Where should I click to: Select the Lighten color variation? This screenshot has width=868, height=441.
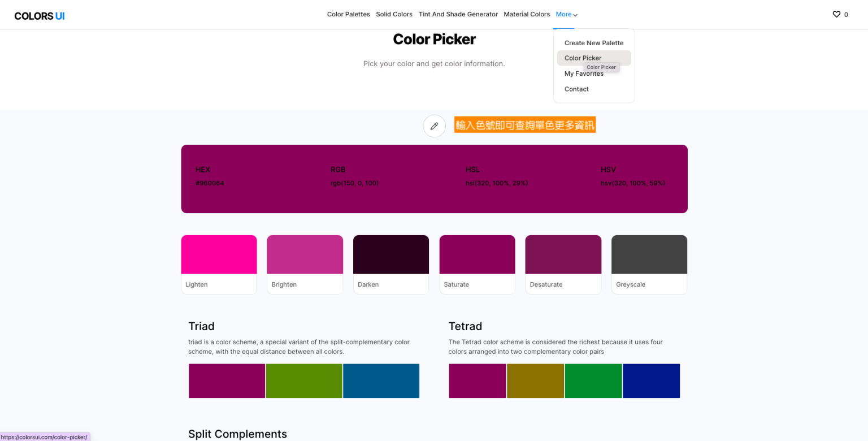[x=219, y=254]
